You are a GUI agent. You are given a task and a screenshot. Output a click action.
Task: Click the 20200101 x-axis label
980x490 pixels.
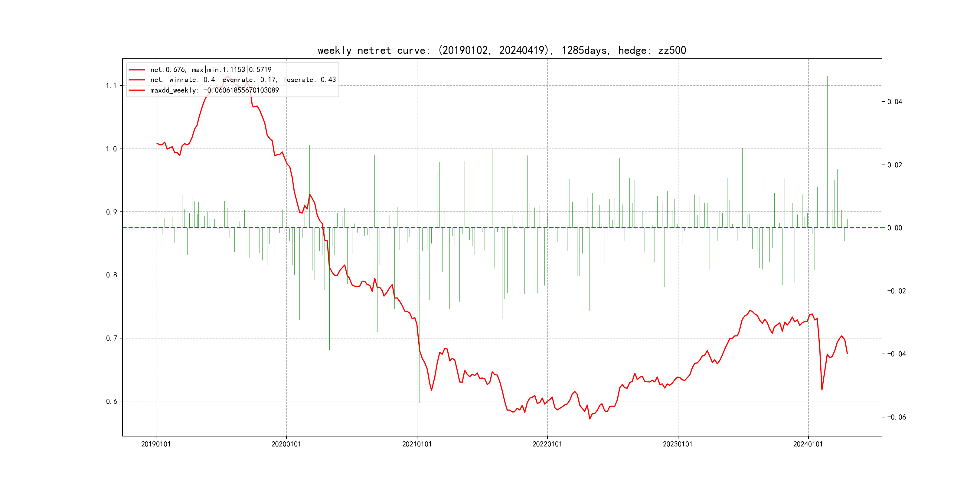(286, 444)
